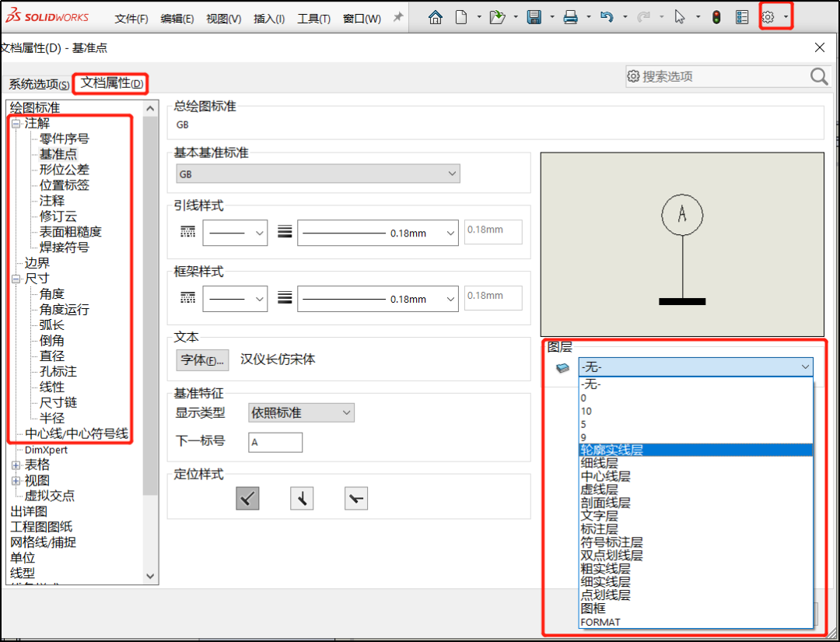The width and height of the screenshot is (840, 642).
Task: Open the Options gear icon
Action: tap(770, 16)
